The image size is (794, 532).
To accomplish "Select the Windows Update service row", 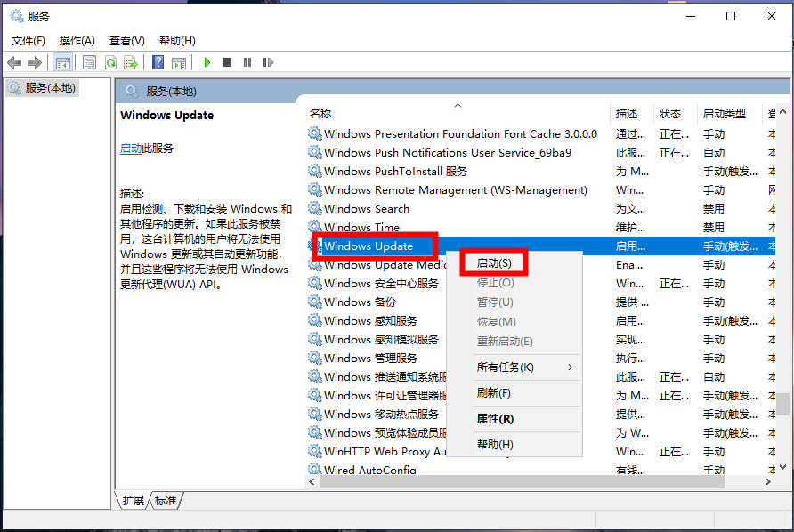I will (x=541, y=246).
